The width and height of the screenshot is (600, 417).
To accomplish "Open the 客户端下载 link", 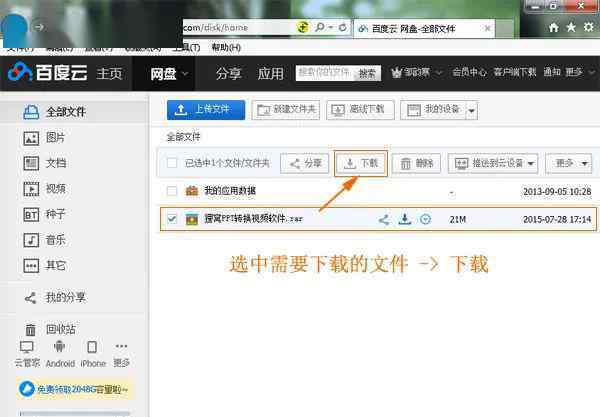I will coord(515,72).
